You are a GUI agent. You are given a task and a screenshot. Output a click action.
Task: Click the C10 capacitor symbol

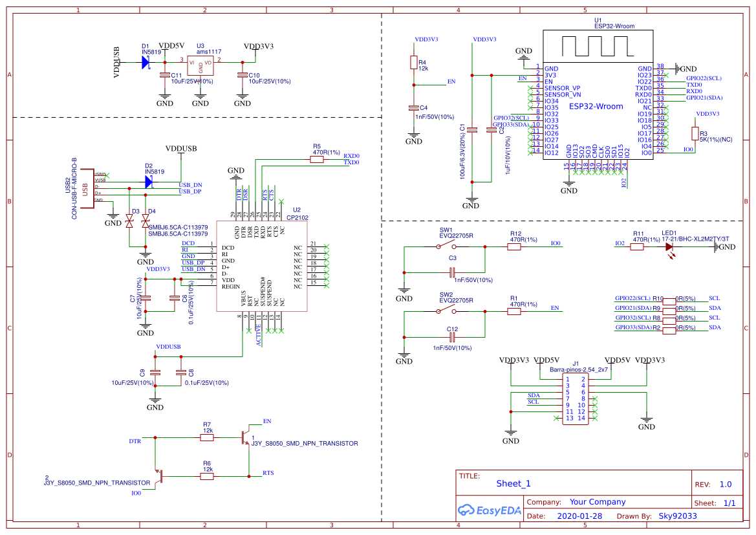(x=242, y=75)
